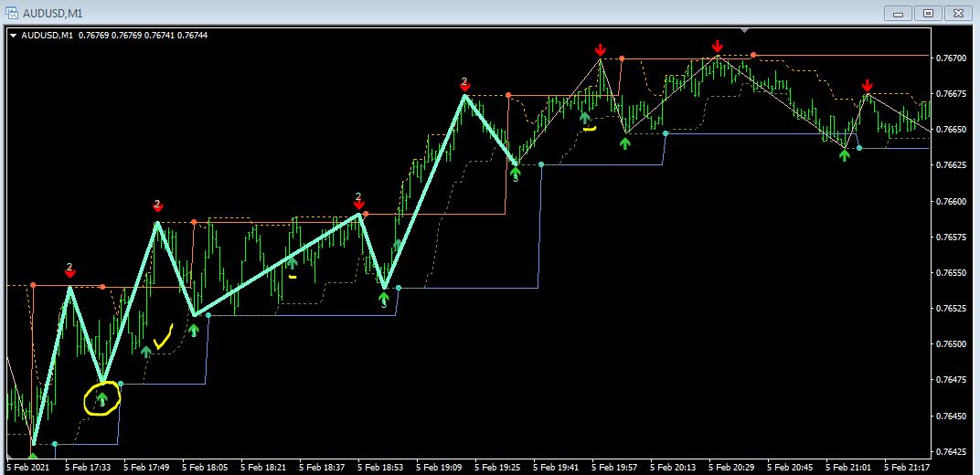This screenshot has width=980, height=475.
Task: Click the 5 Feb 17:49 time label
Action: point(145,467)
